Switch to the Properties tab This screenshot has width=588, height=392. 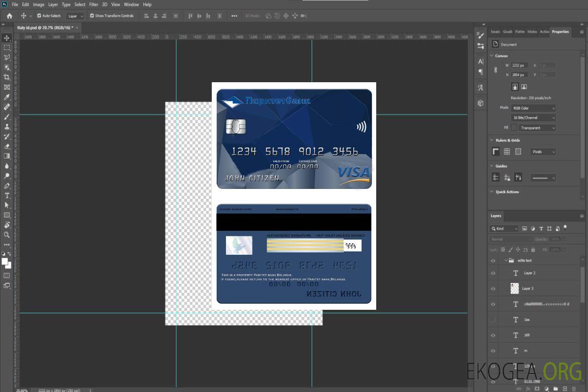[560, 32]
